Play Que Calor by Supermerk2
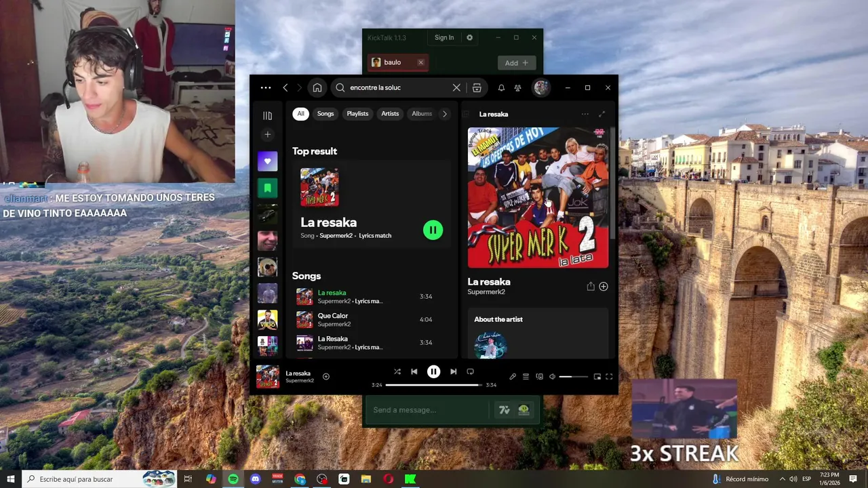Viewport: 868px width, 488px height. (x=372, y=319)
